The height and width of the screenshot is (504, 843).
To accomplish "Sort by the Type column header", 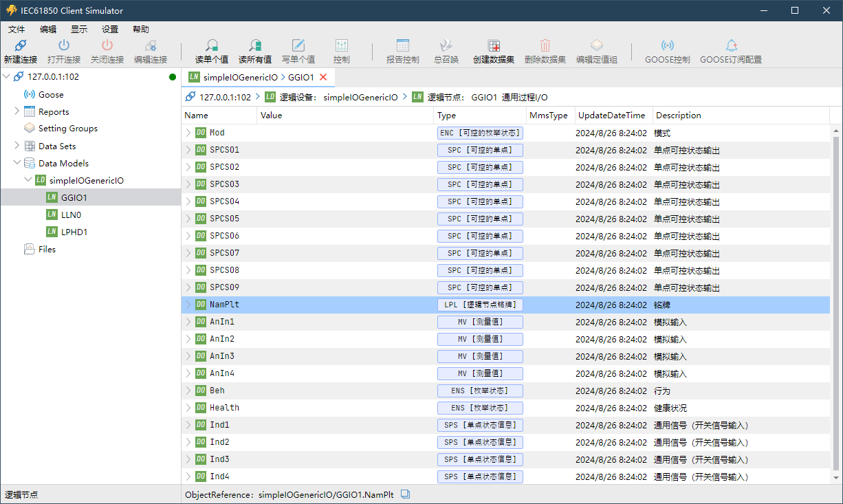I will [x=481, y=115].
